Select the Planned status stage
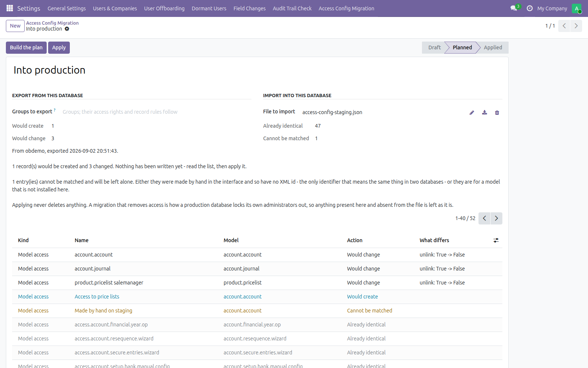The width and height of the screenshot is (588, 368). pos(462,47)
